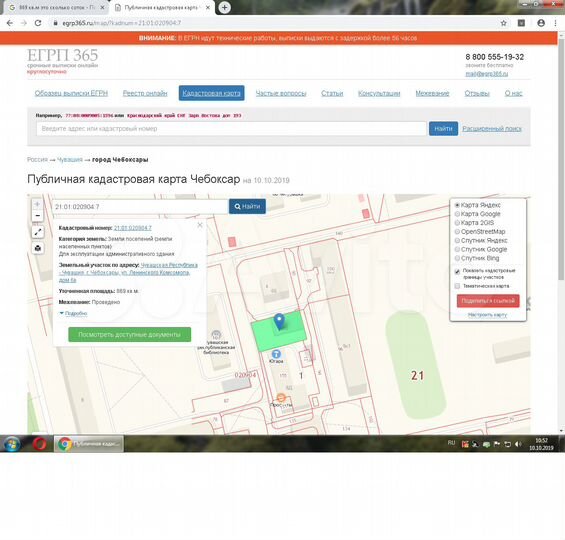Open the Windows Start menu
Image resolution: width=565 pixels, height=540 pixels.
click(12, 443)
